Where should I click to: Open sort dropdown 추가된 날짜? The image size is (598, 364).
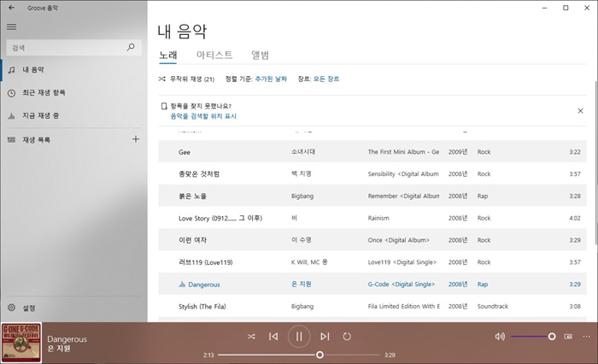pyautogui.click(x=271, y=79)
